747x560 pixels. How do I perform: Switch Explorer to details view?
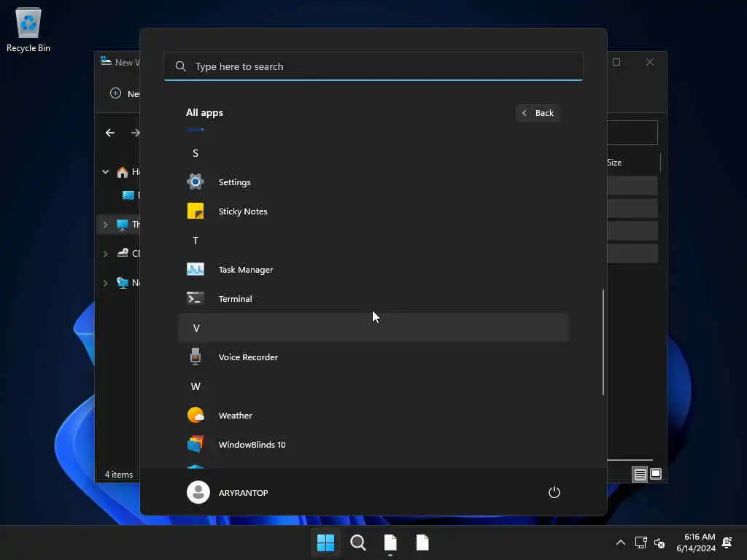(640, 474)
